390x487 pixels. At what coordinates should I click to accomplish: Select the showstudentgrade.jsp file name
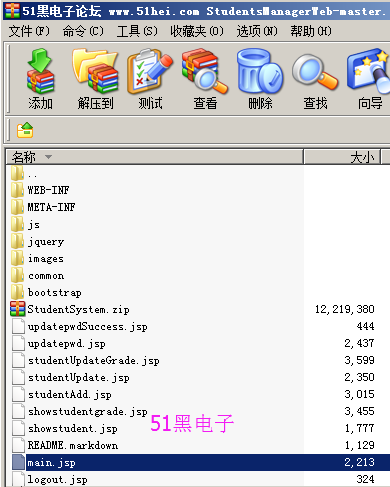pos(88,412)
